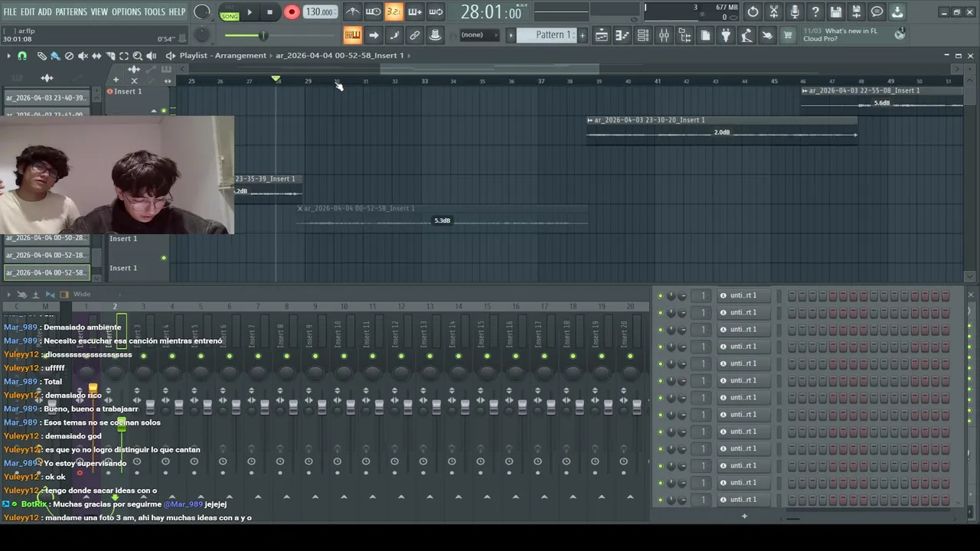Screen dimensions: 980x551
Task: Open the Mixer view icon
Action: point(664,35)
